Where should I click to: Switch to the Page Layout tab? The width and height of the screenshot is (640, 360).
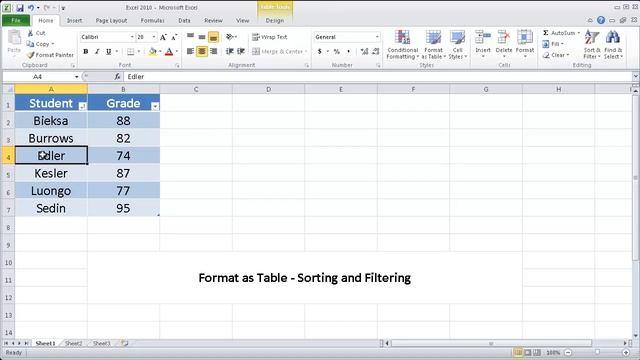111,20
